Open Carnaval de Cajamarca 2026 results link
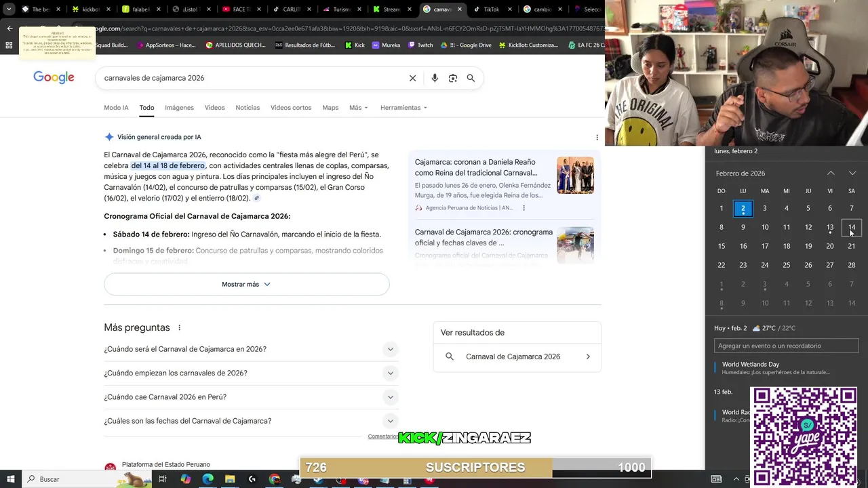Viewport: 868px width, 488px height. (517, 357)
